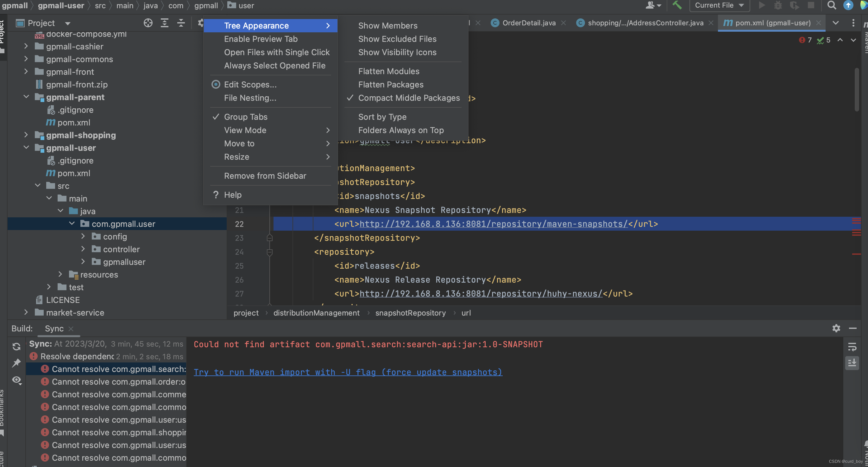Click the Debug bug icon in toolbar
The width and height of the screenshot is (868, 467).
[x=778, y=5]
